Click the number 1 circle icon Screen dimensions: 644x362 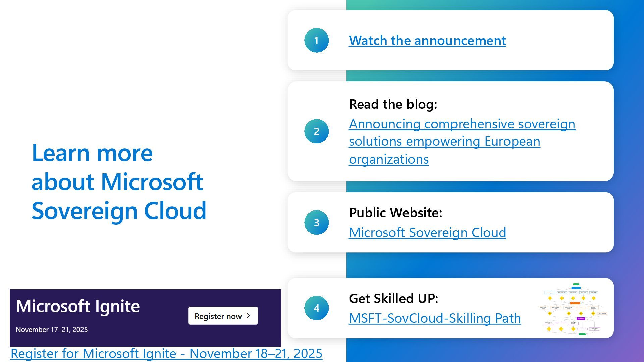click(x=316, y=40)
